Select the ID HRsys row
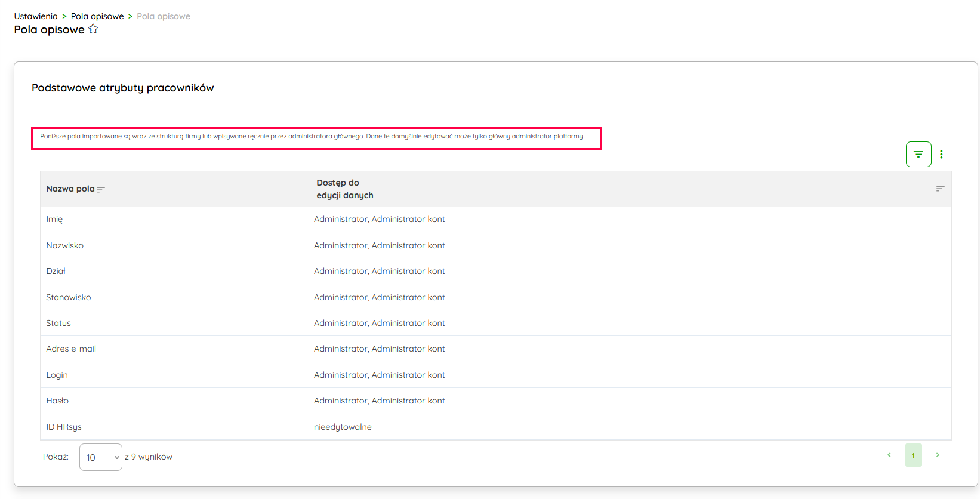Viewport: 980px width, 499px height. point(64,427)
